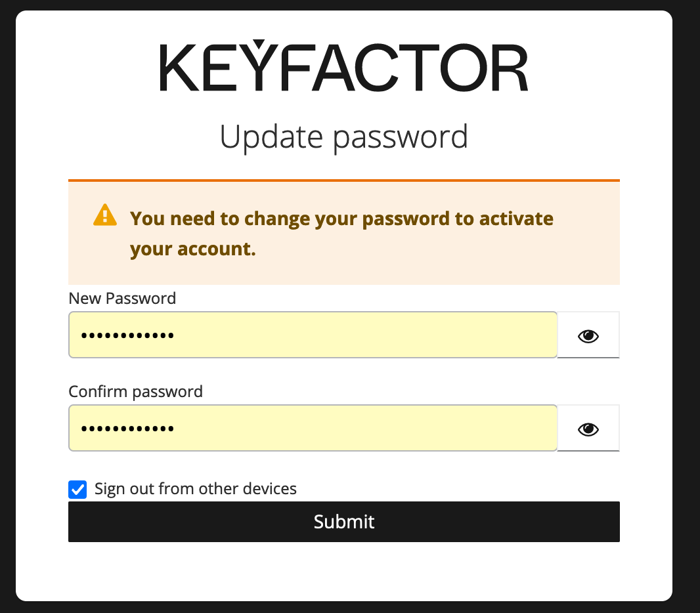700x613 pixels.
Task: Click the orange warning triangle icon
Action: [x=105, y=215]
